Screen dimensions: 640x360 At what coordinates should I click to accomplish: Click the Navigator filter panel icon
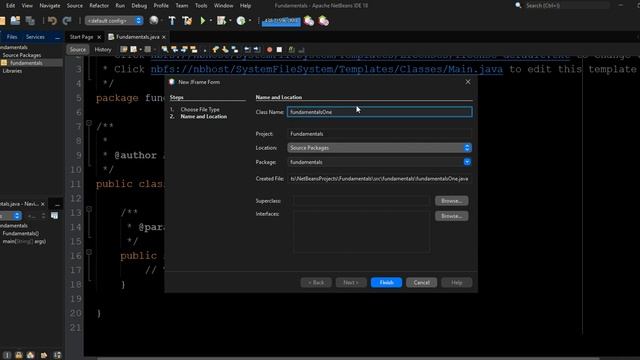(x=54, y=216)
